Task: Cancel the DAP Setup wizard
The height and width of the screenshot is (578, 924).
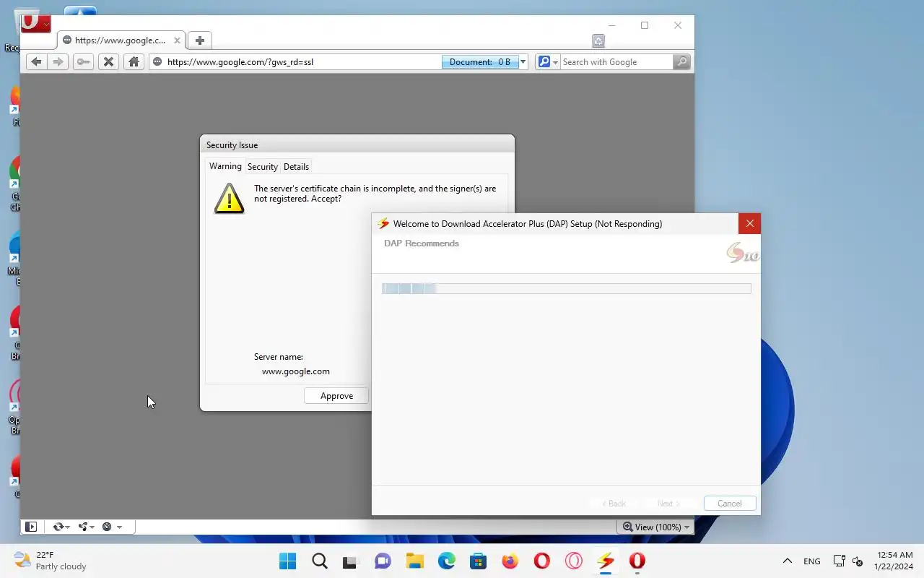Action: [x=729, y=504]
